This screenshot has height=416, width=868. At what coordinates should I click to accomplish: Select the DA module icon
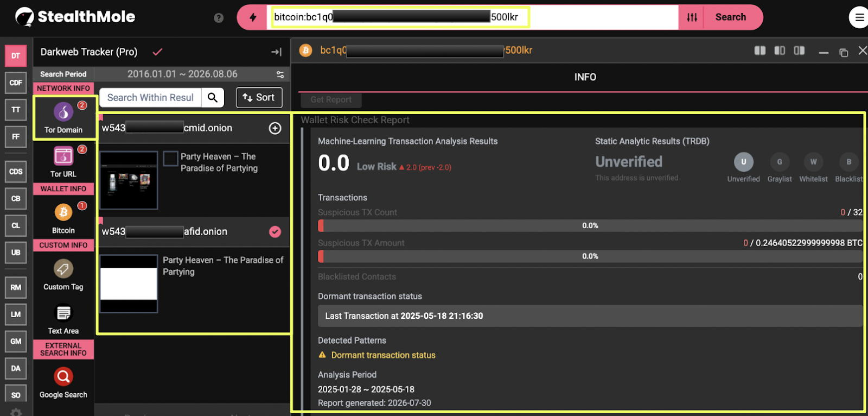pos(16,368)
